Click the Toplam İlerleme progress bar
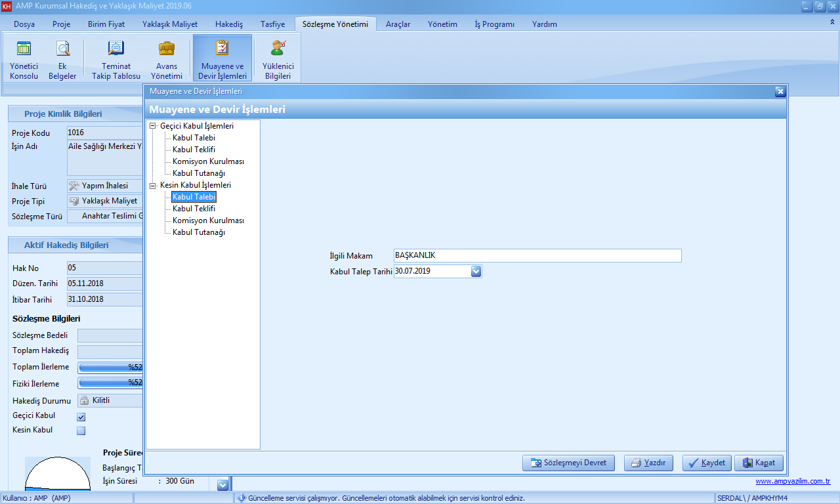The image size is (840, 504). click(110, 367)
